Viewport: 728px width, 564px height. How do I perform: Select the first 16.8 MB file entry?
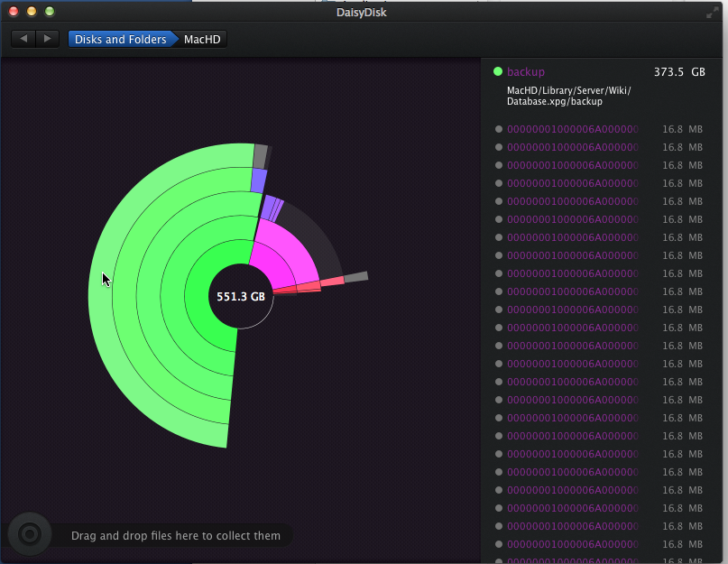572,129
